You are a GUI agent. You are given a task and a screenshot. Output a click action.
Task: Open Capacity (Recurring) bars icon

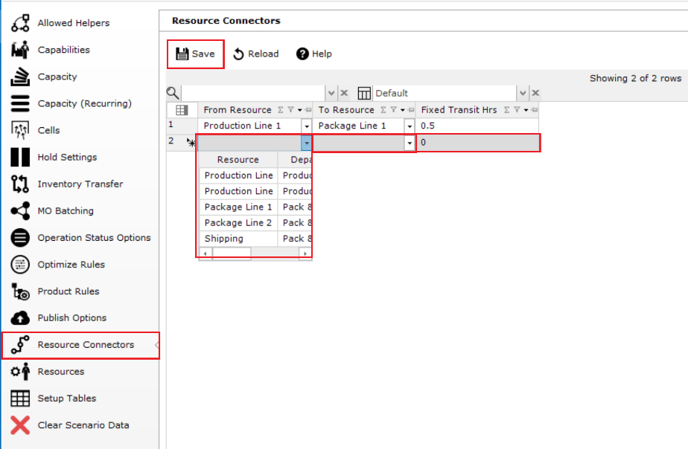(20, 104)
